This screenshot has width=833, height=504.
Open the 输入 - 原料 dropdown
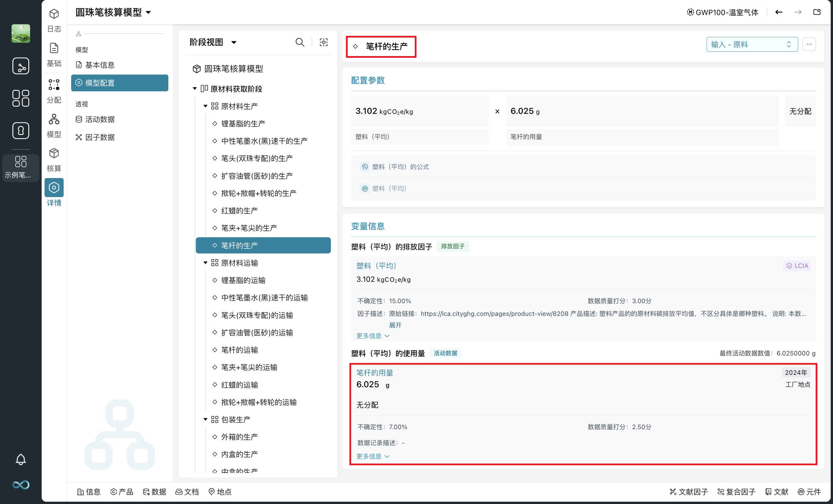tap(752, 44)
